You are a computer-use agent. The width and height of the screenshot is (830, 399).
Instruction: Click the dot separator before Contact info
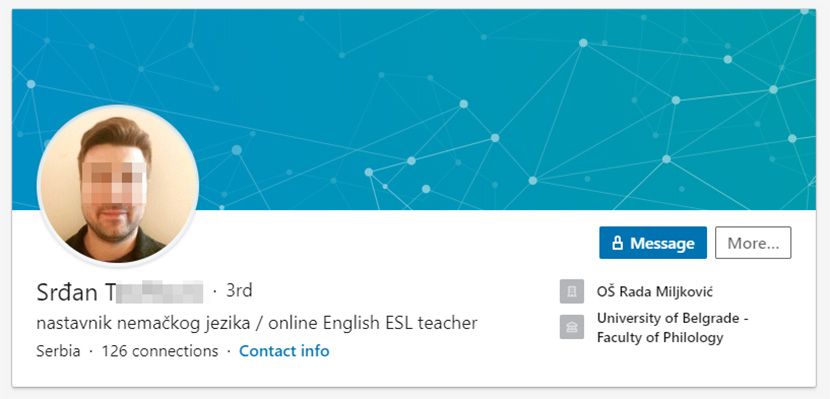pyautogui.click(x=229, y=351)
